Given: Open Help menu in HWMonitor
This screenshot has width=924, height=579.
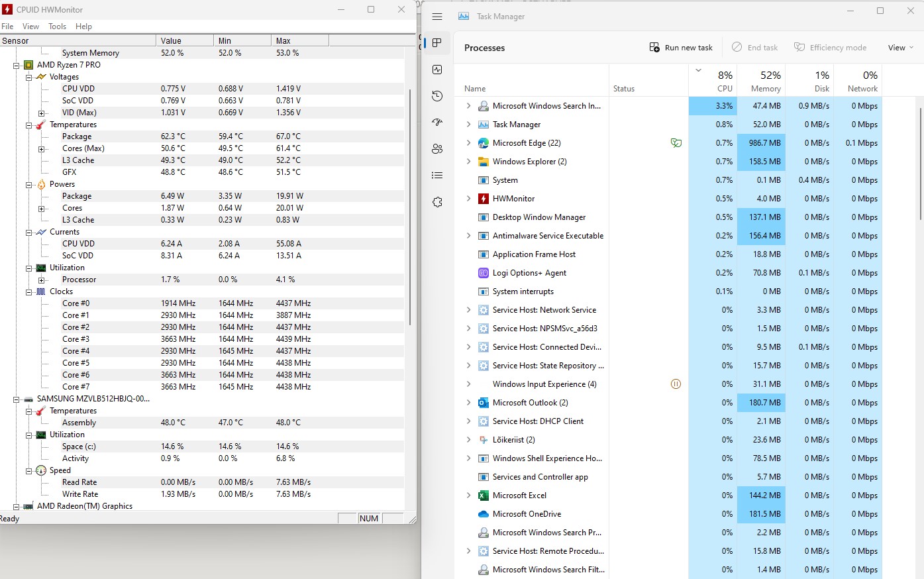Looking at the screenshot, I should coord(83,26).
